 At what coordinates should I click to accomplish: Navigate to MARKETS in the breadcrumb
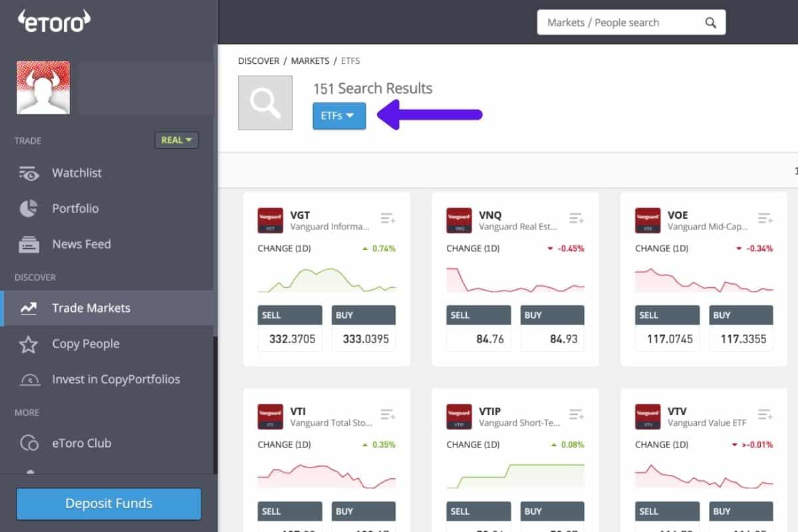[310, 61]
